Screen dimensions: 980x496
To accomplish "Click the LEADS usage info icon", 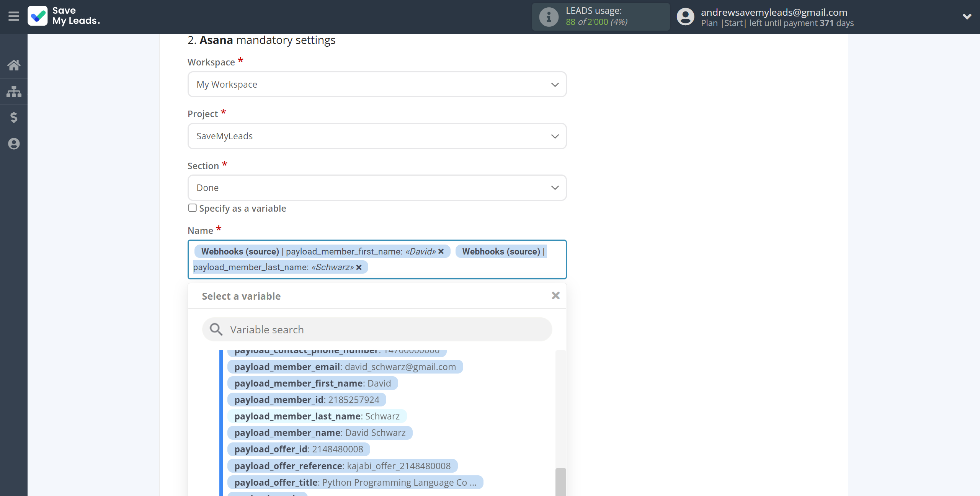I will click(x=549, y=17).
